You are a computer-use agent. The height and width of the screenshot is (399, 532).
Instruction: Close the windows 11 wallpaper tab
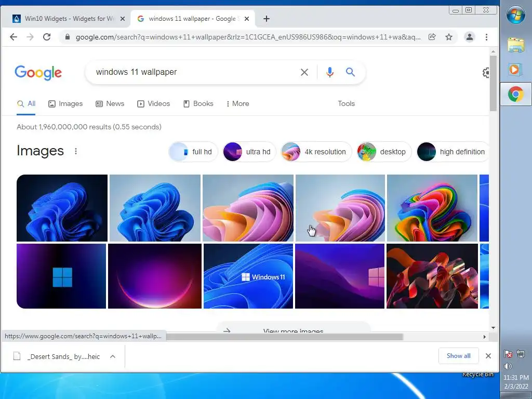click(x=247, y=19)
